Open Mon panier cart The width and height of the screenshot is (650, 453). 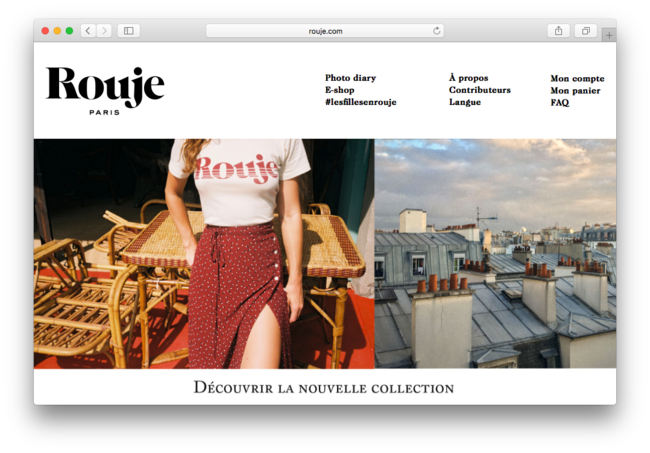point(575,90)
